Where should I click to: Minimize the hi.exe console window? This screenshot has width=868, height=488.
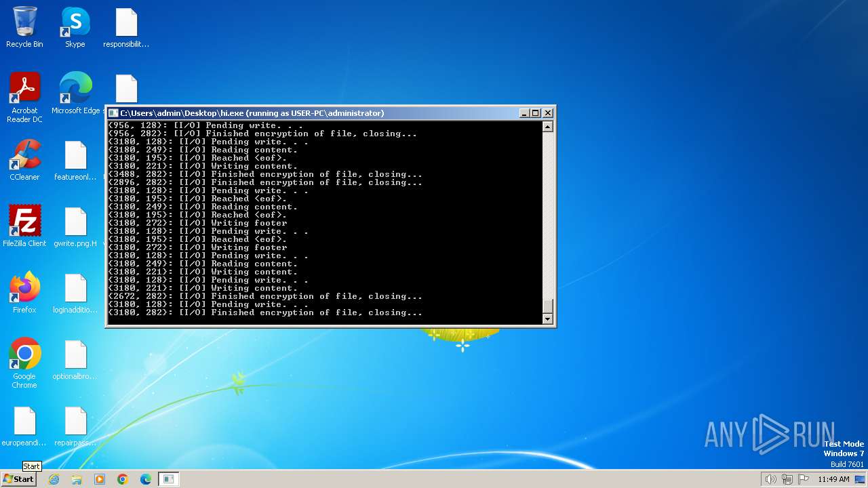(524, 113)
